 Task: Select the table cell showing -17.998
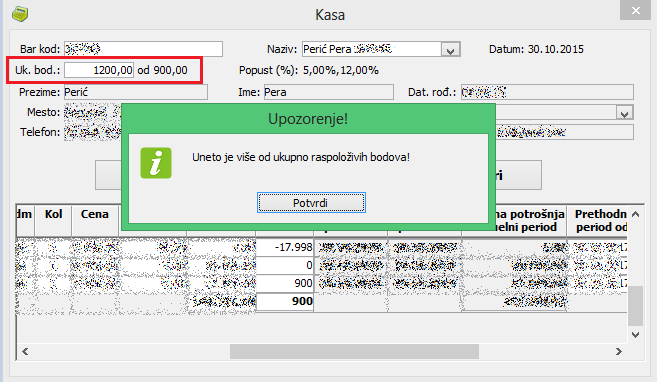click(285, 247)
